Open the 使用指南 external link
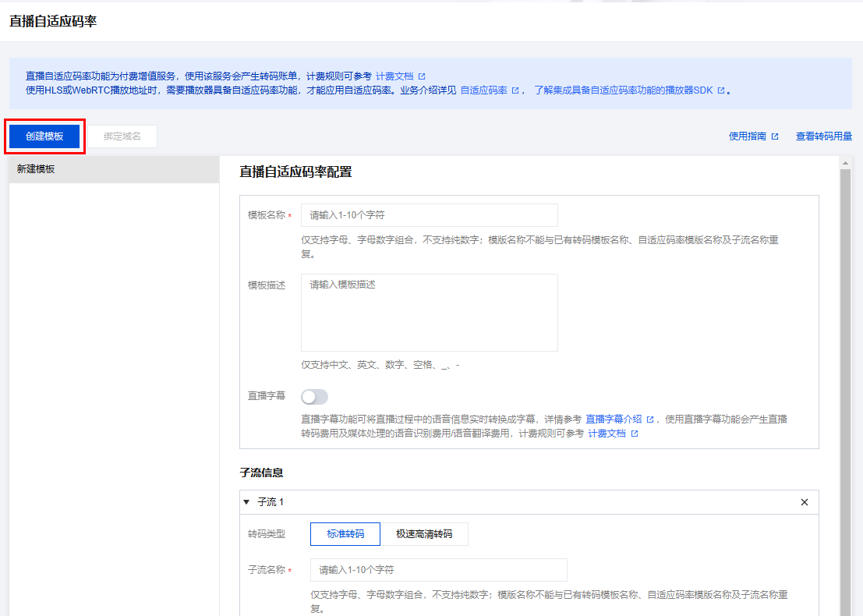Image resolution: width=863 pixels, height=616 pixels. (748, 136)
